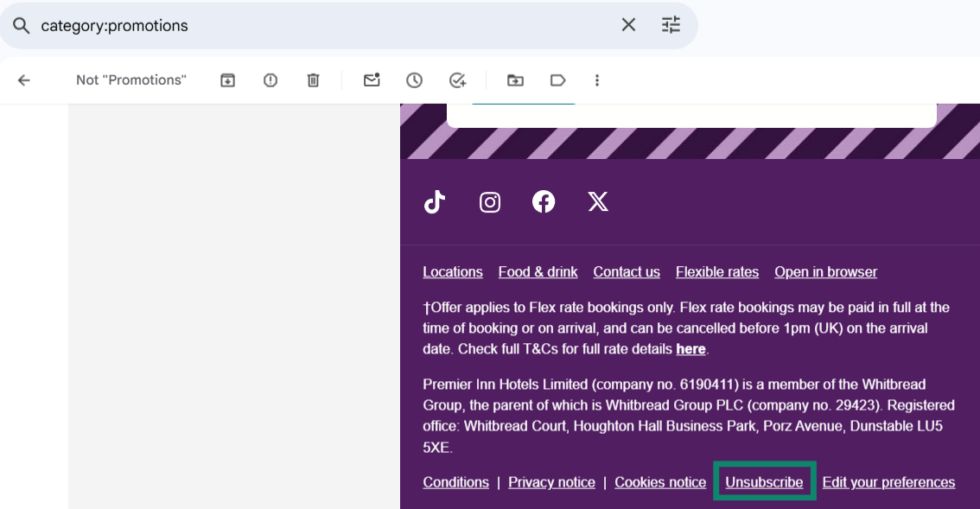The height and width of the screenshot is (509, 980).
Task: Open advanced search filter options
Action: [x=671, y=25]
